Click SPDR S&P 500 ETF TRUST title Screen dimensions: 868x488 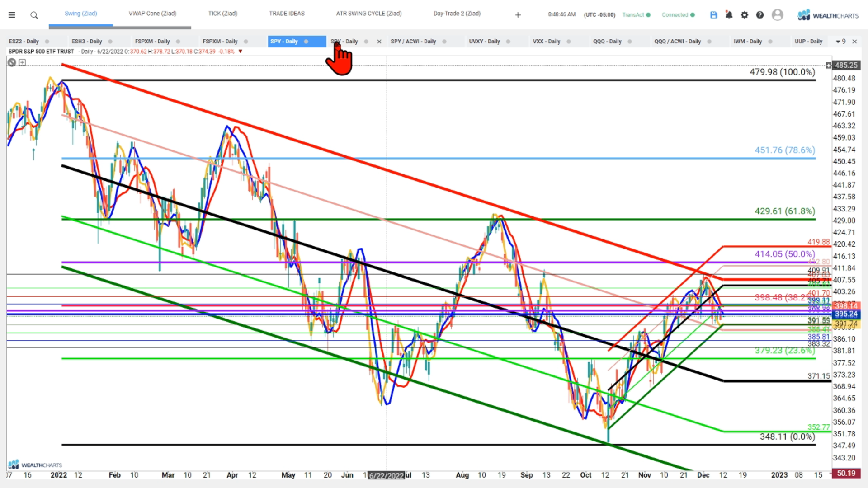coord(41,52)
